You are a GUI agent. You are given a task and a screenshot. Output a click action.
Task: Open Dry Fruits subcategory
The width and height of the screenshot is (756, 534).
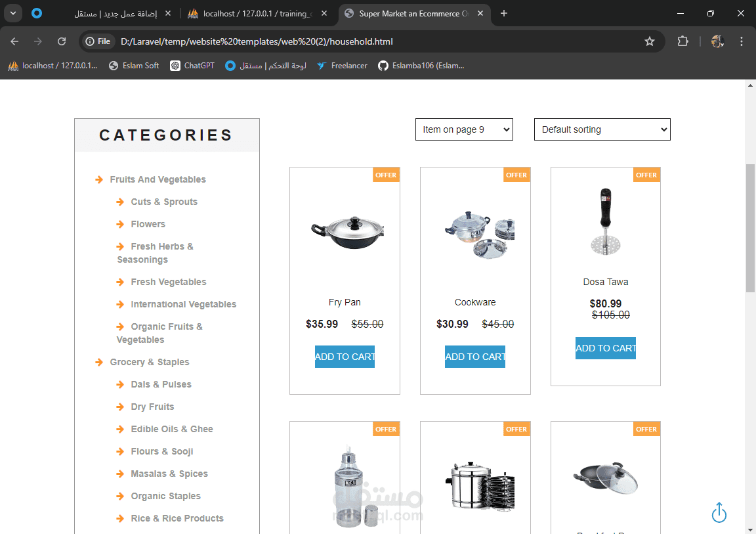click(152, 407)
